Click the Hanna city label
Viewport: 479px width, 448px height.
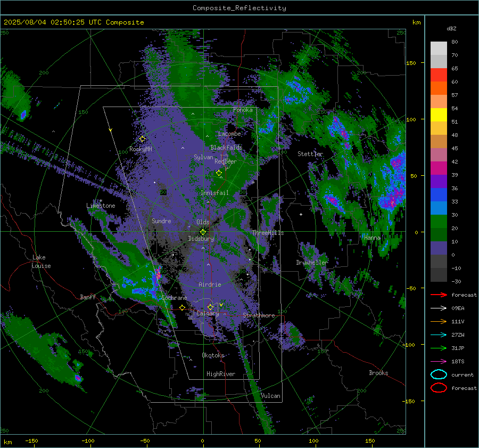pyautogui.click(x=372, y=238)
